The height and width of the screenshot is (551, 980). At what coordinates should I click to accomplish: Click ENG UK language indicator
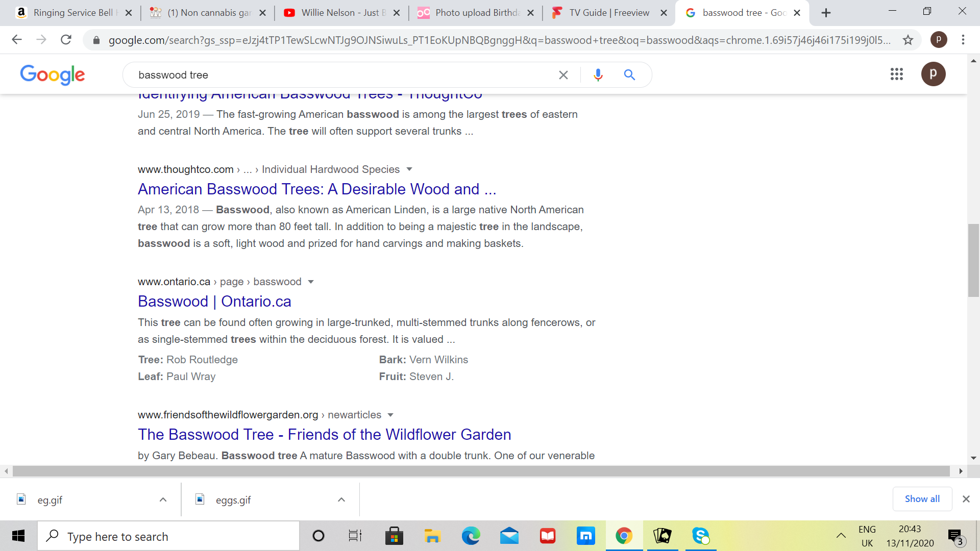pyautogui.click(x=867, y=536)
